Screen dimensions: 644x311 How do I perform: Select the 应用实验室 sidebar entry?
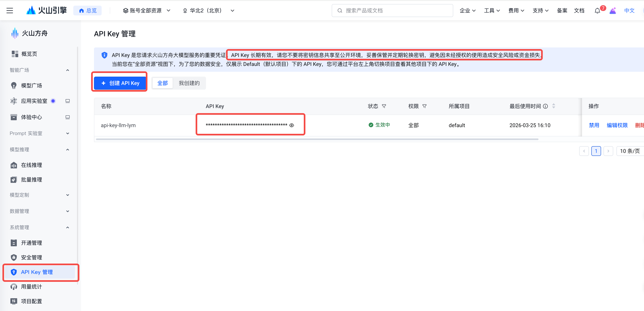(34, 101)
